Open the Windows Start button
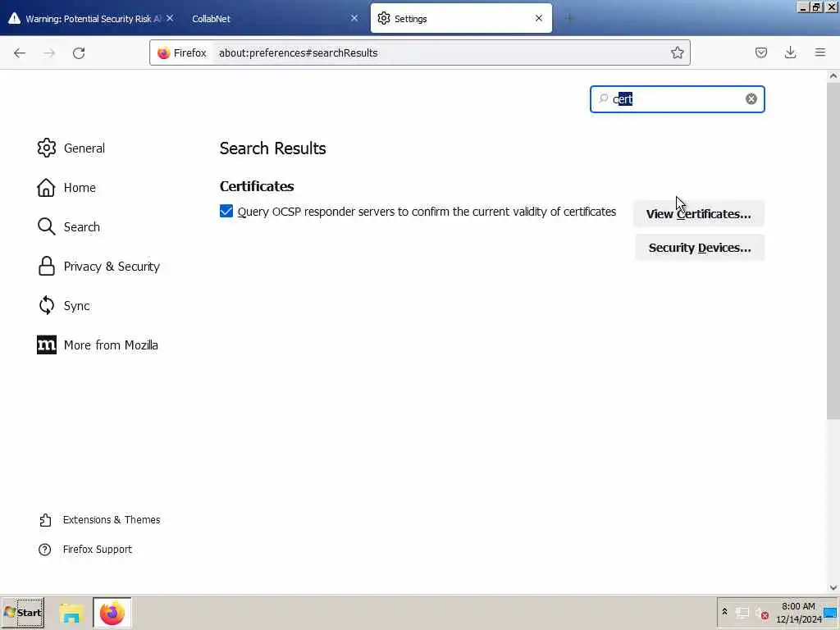The image size is (840, 630). point(22,613)
